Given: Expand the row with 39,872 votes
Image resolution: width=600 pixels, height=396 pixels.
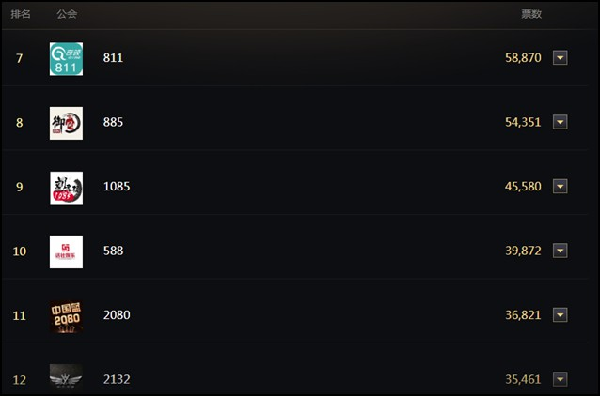Looking at the screenshot, I should click(560, 251).
